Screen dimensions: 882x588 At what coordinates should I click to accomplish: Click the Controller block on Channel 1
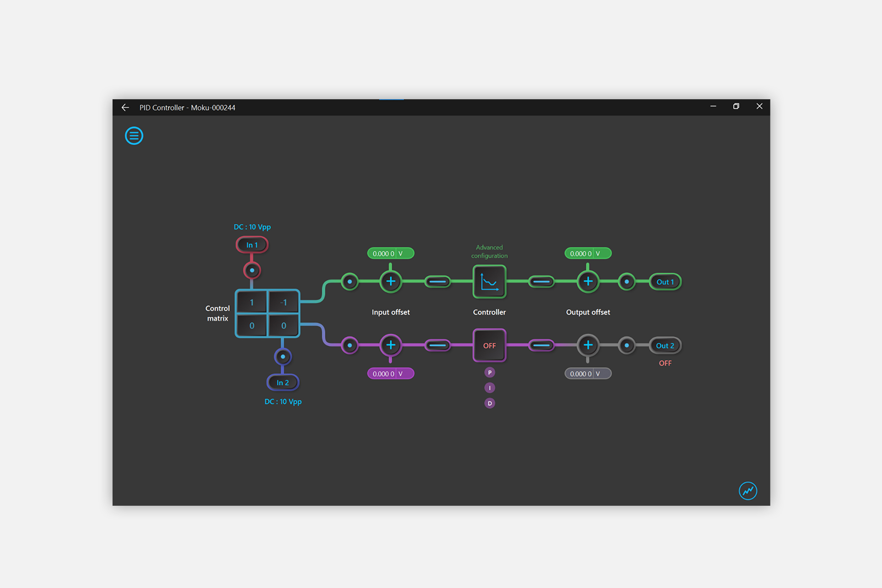tap(489, 283)
